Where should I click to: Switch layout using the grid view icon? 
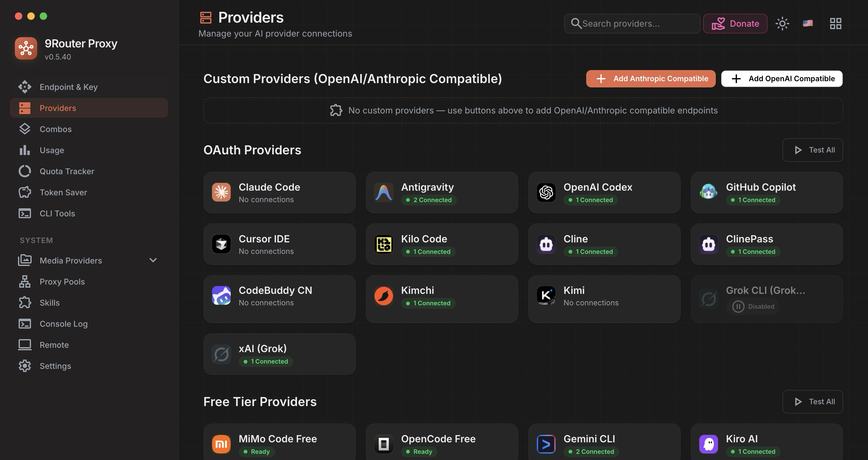click(x=835, y=24)
